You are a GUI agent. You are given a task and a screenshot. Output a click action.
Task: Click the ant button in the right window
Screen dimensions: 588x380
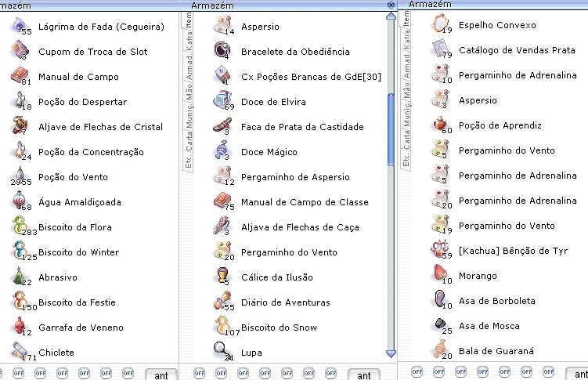(x=578, y=374)
